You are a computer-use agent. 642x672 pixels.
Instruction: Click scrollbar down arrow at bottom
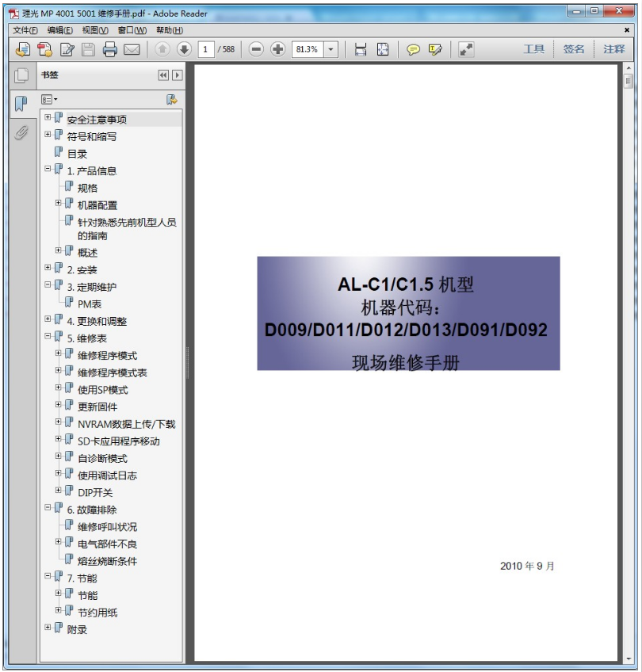click(629, 659)
